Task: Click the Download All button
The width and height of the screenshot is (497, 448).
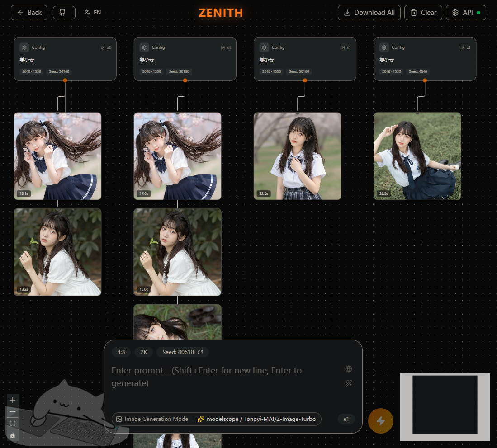Action: 369,13
